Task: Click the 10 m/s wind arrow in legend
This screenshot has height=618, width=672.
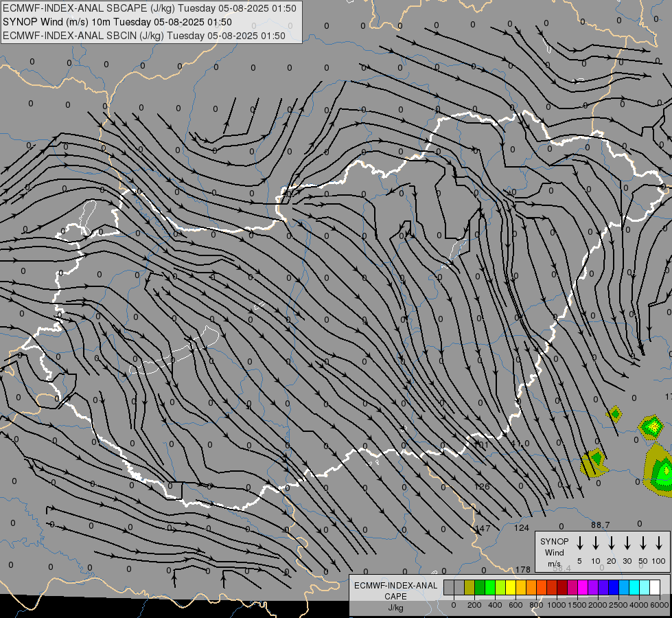Action: coord(596,543)
